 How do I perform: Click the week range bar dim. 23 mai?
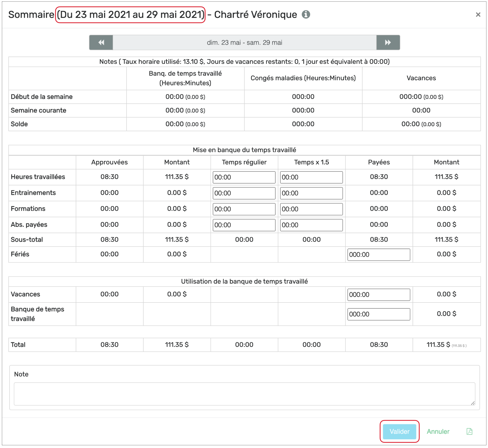click(244, 42)
